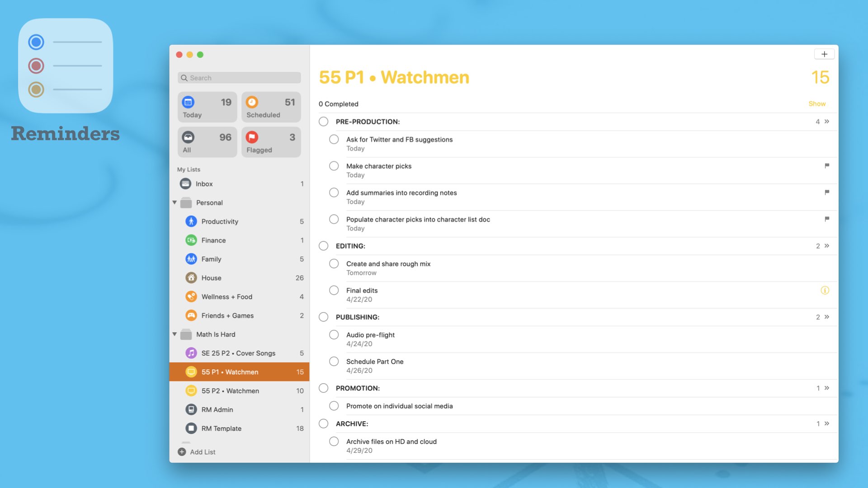Select the Wellness + Food list

click(240, 297)
